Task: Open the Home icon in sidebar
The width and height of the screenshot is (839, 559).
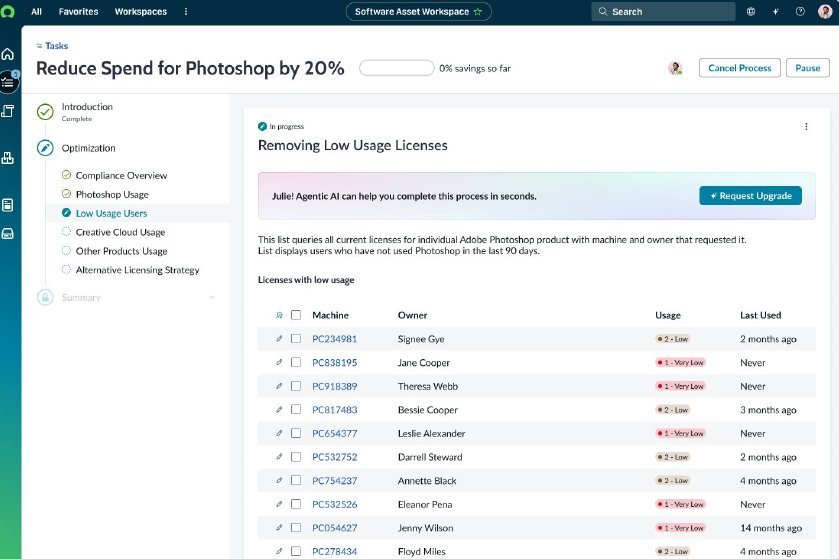Action: click(x=7, y=54)
